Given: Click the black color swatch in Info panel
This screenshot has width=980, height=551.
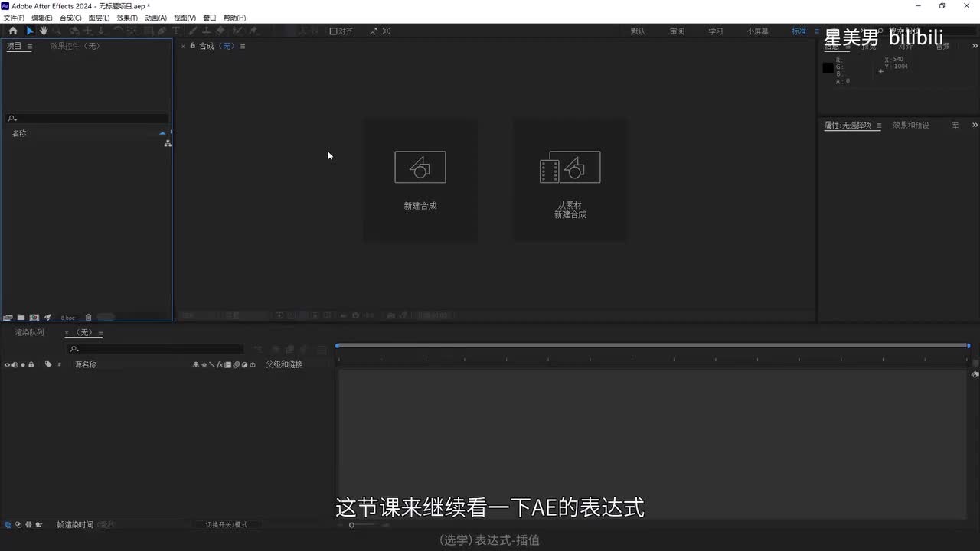Looking at the screenshot, I should pyautogui.click(x=828, y=68).
